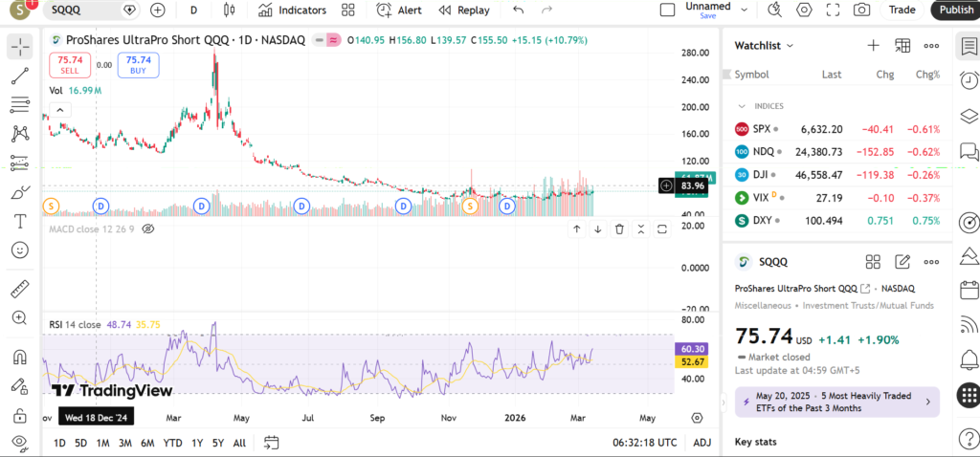Toggle MACD indicator visibility eye icon
Screen dimensions: 980x457
148,229
